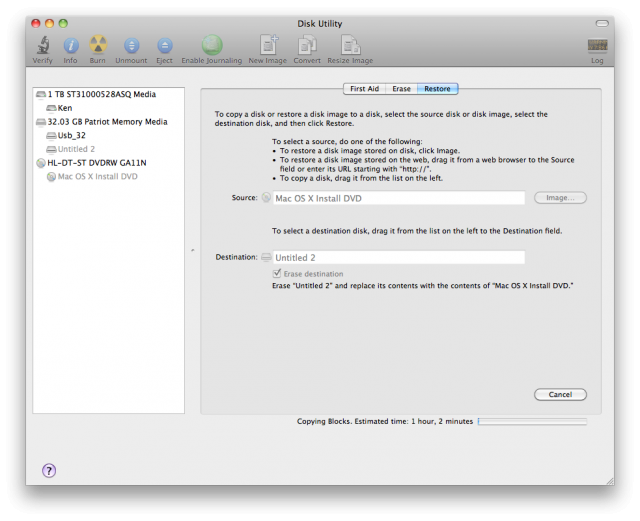Click the copying blocks progress bar
Image resolution: width=640 pixels, height=521 pixels.
click(532, 421)
